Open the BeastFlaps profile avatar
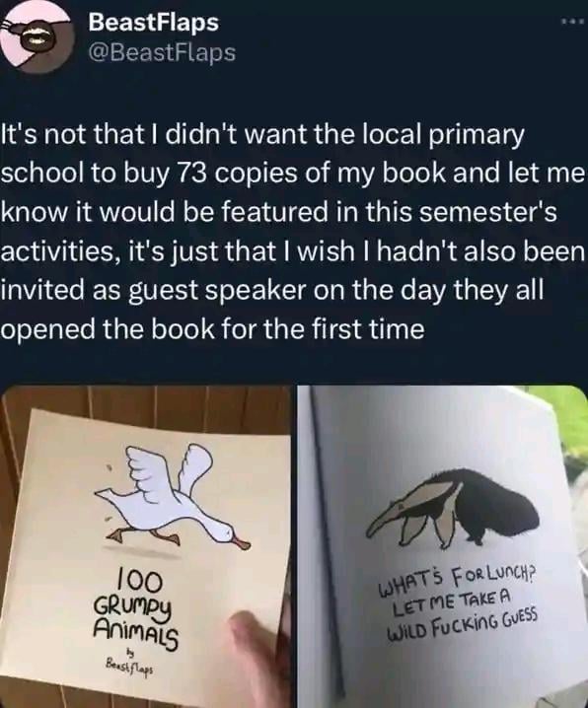 coord(37,39)
